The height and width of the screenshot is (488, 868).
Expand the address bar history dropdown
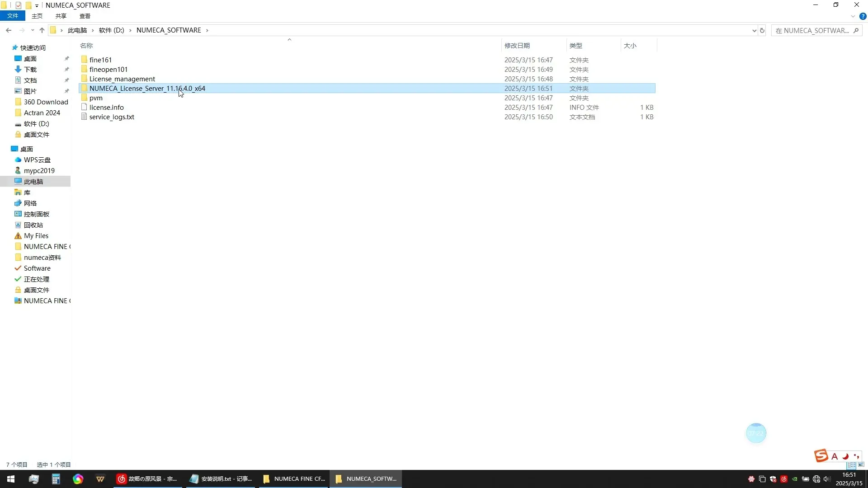754,30
